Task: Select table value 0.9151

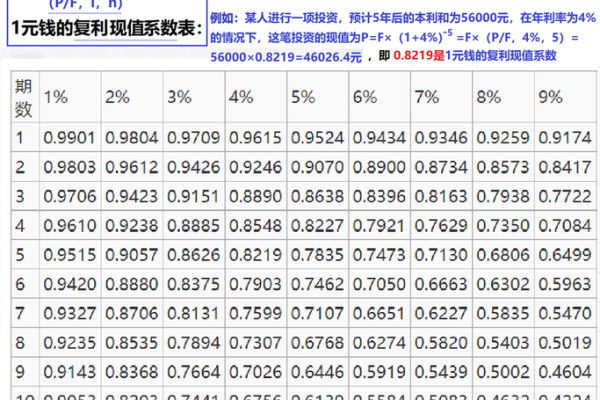Action: 193,196
